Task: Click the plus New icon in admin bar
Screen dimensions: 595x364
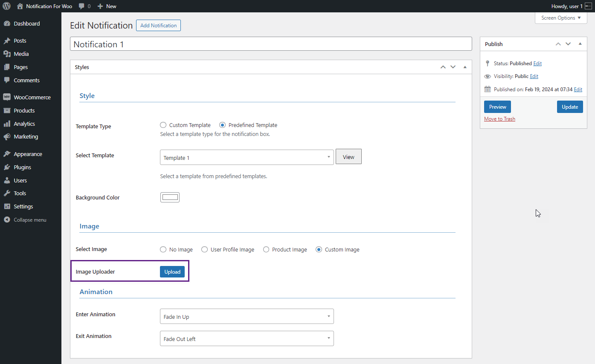Action: click(100, 6)
